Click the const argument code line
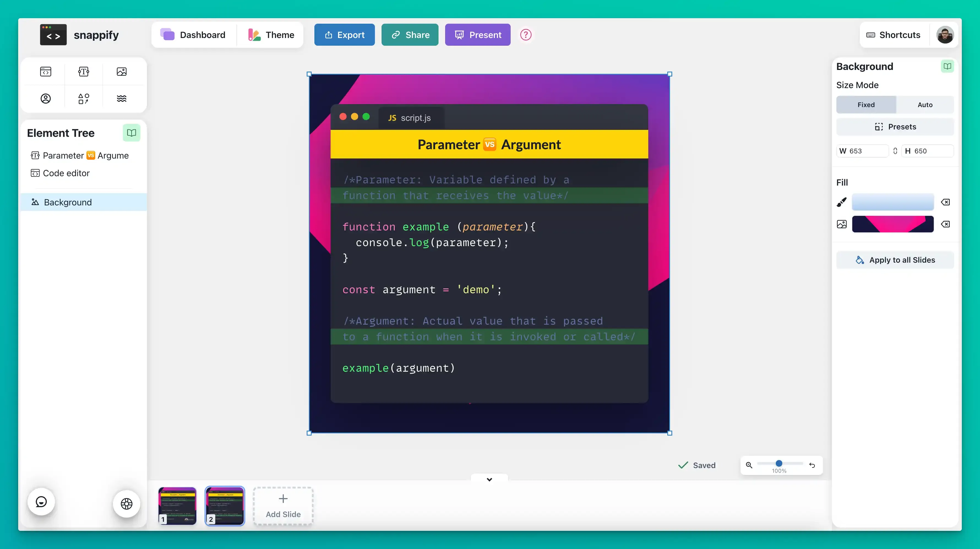Screen dimensions: 980x549 coord(422,290)
